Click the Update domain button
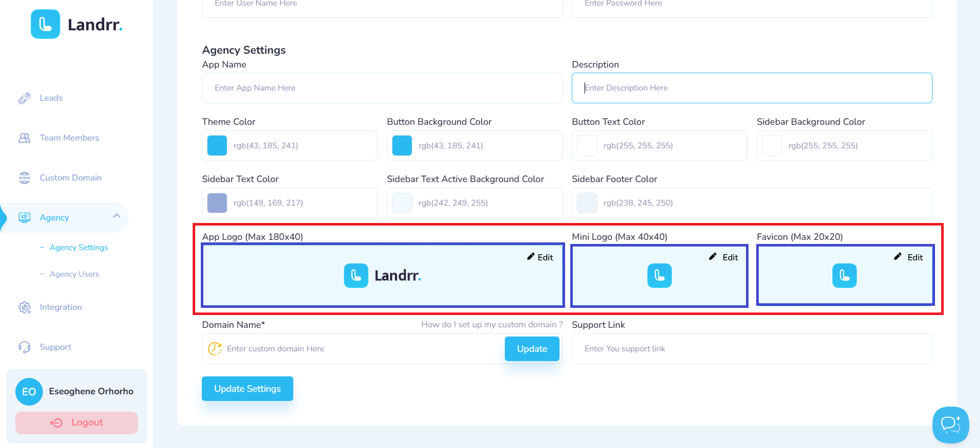Screen dimensions: 980x448 tap(532, 349)
